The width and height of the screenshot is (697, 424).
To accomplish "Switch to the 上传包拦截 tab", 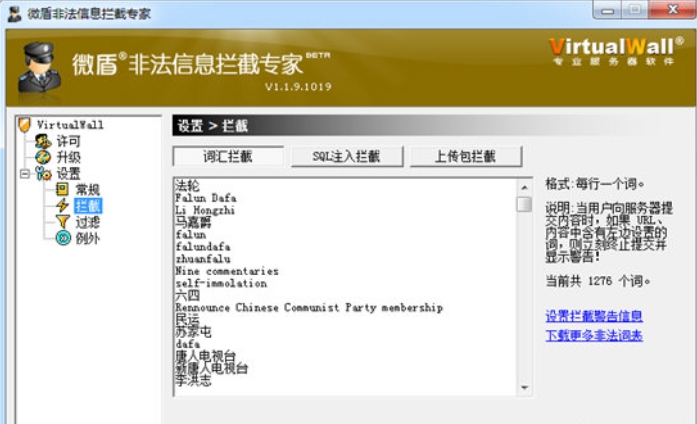I will (465, 156).
